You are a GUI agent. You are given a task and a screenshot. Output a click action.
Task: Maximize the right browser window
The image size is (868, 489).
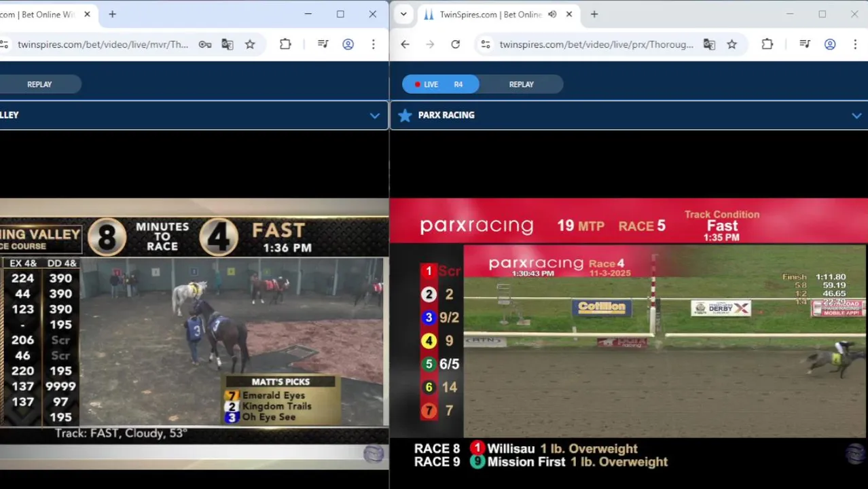[822, 14]
